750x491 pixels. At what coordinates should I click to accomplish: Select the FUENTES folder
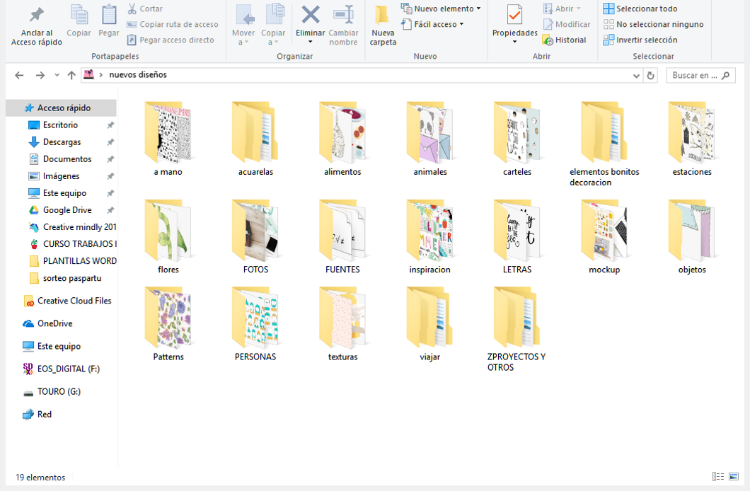click(342, 236)
